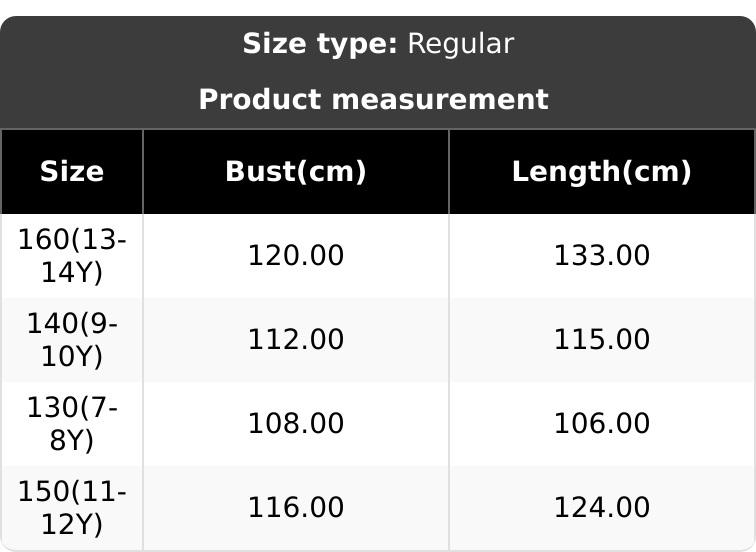Click the 112.00 bust value
The width and height of the screenshot is (756, 552).
point(296,340)
